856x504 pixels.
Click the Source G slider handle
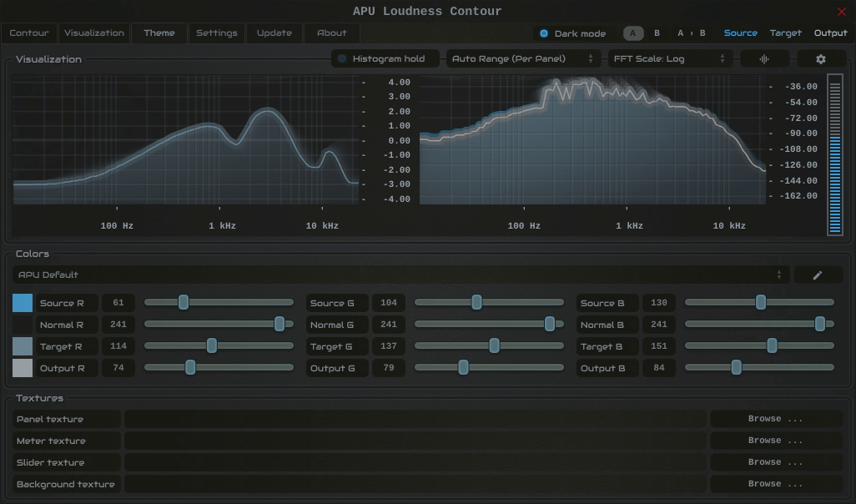476,303
